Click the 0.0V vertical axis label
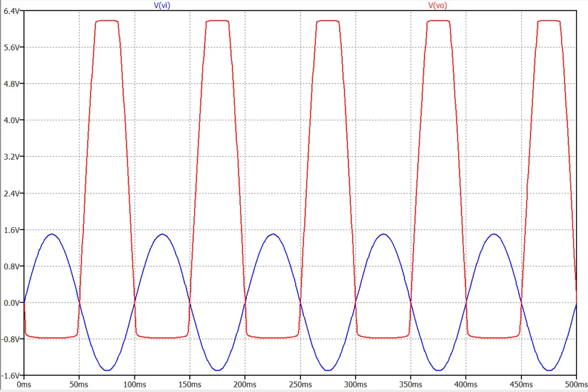The width and height of the screenshot is (588, 392). tap(12, 302)
